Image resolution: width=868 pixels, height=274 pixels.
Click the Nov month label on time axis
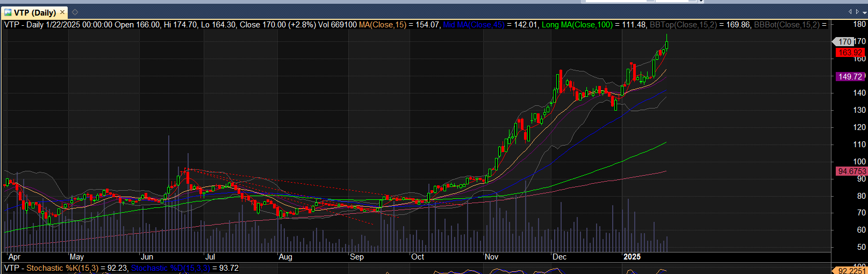pyautogui.click(x=491, y=257)
